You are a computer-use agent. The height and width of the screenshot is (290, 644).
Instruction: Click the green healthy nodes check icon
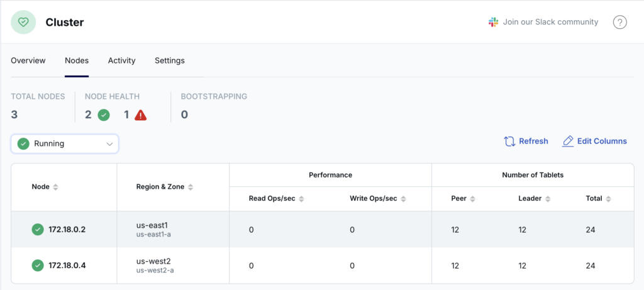click(104, 114)
